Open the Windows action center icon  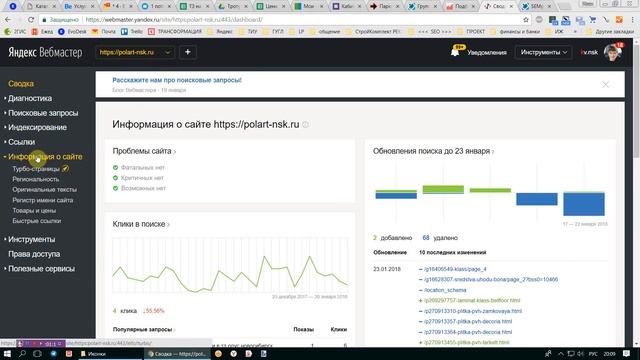pos(627,354)
